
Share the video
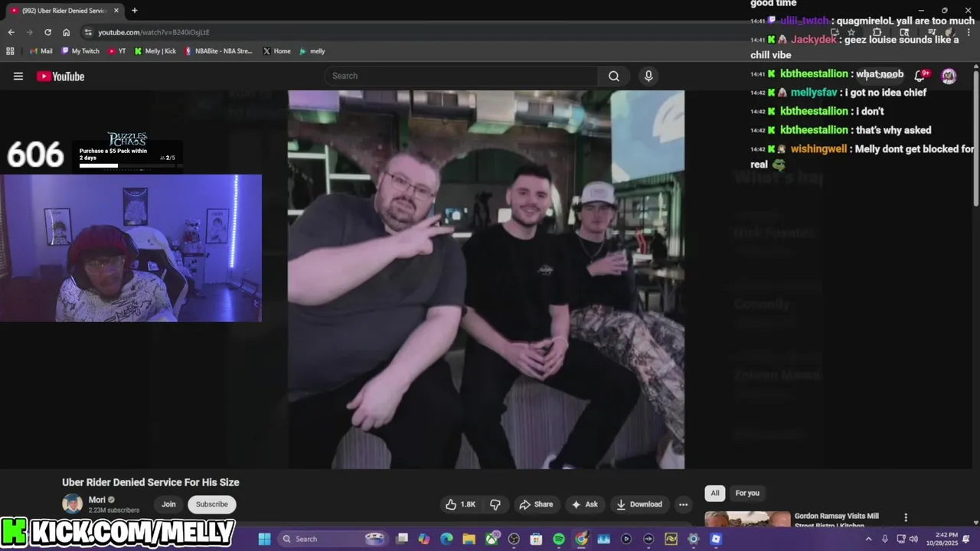[x=536, y=504]
